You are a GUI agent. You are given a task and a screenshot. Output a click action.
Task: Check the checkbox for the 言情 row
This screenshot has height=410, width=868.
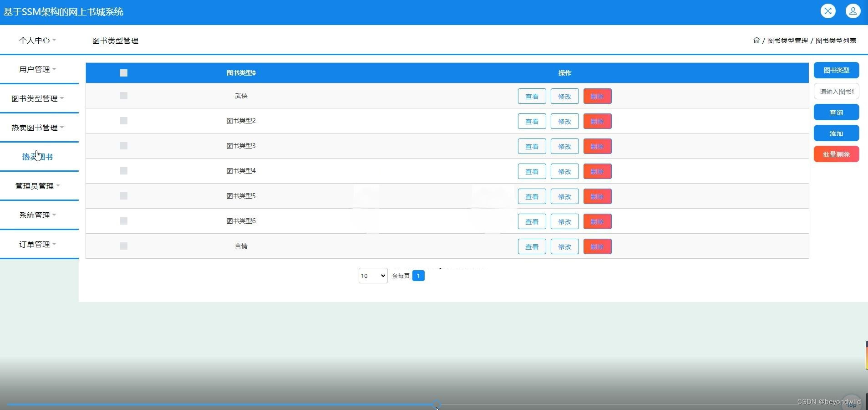[x=123, y=246]
